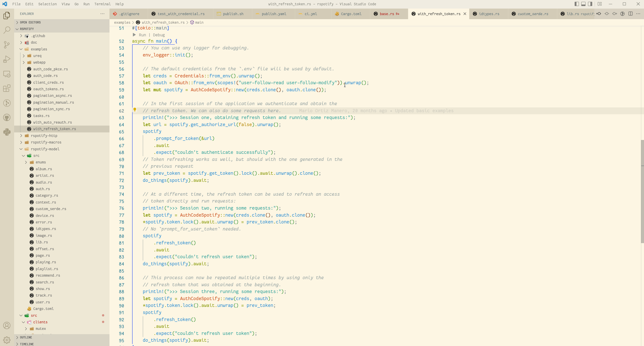Close the with_refresh_token.rs tab
This screenshot has height=346, width=644.
click(465, 14)
